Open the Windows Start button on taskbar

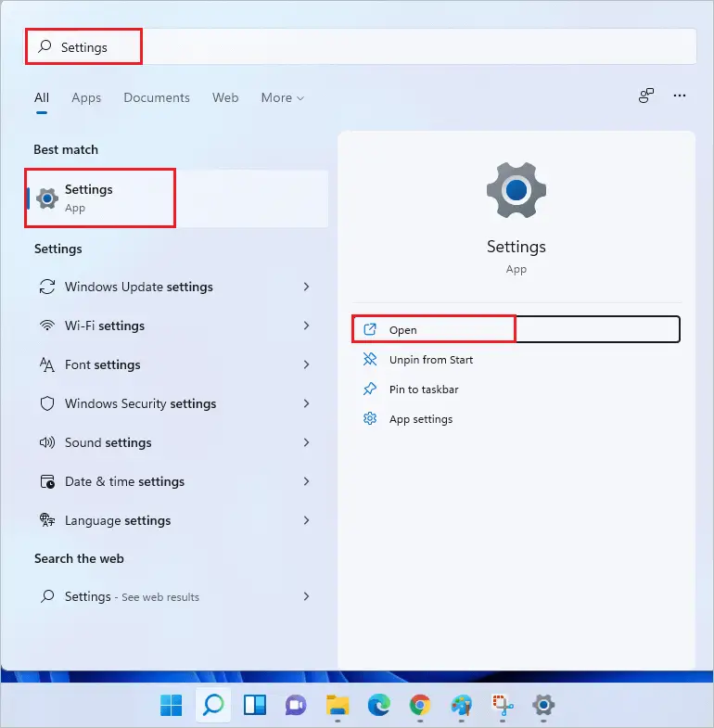pyautogui.click(x=172, y=705)
